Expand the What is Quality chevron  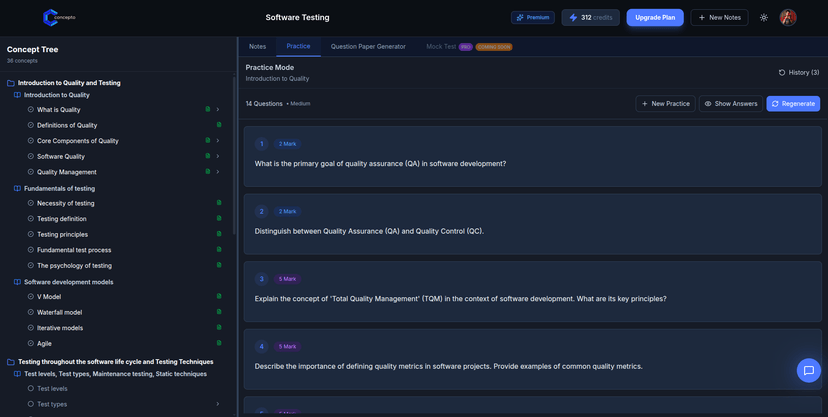tap(218, 110)
